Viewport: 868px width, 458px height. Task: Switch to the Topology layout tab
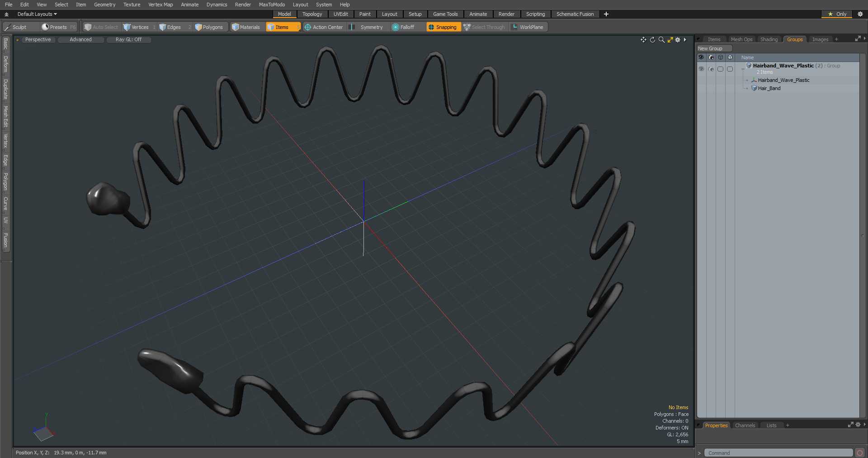click(312, 14)
